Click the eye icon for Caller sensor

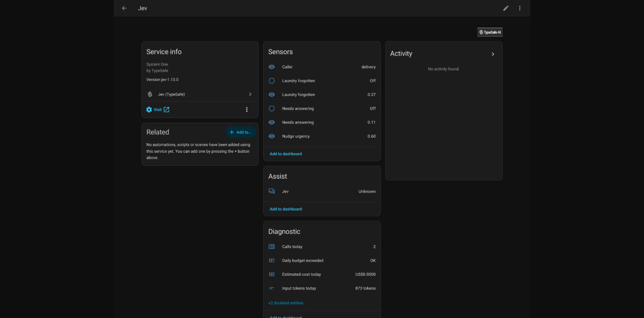(x=272, y=67)
